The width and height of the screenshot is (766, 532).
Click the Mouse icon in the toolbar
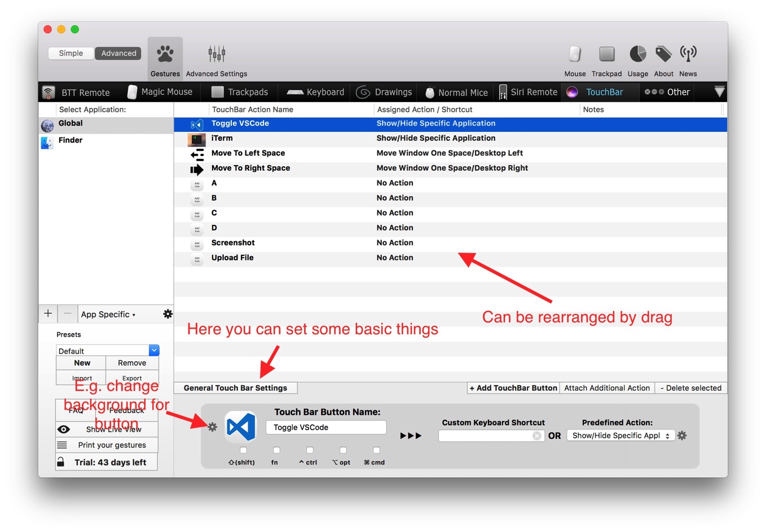click(x=575, y=54)
